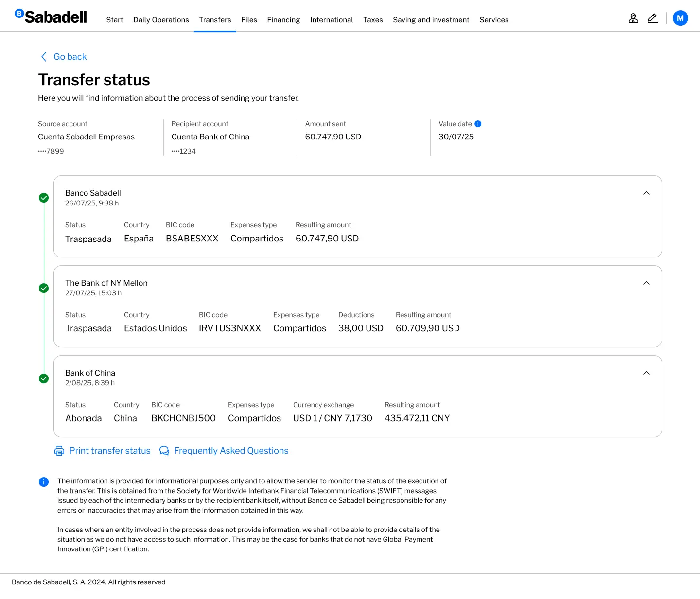Screen dimensions: 700x599
Task: Click deductions value 38,00 USD
Action: 361,328
